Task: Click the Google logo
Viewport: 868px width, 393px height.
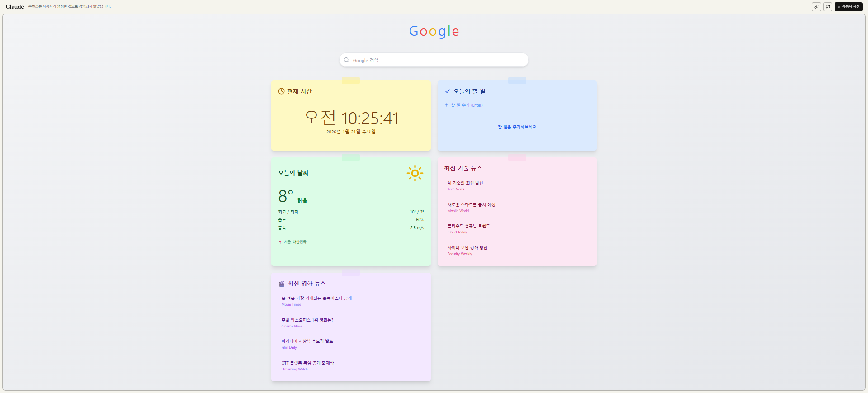Action: coord(434,31)
